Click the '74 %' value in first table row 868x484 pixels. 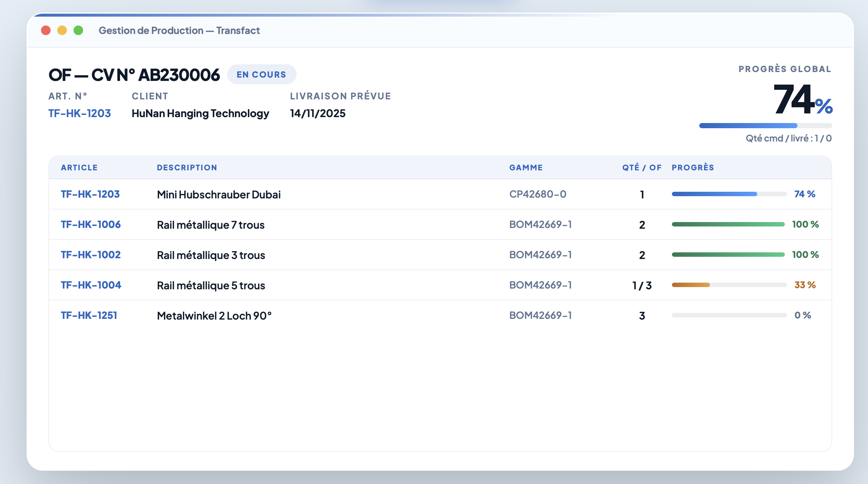pos(805,194)
